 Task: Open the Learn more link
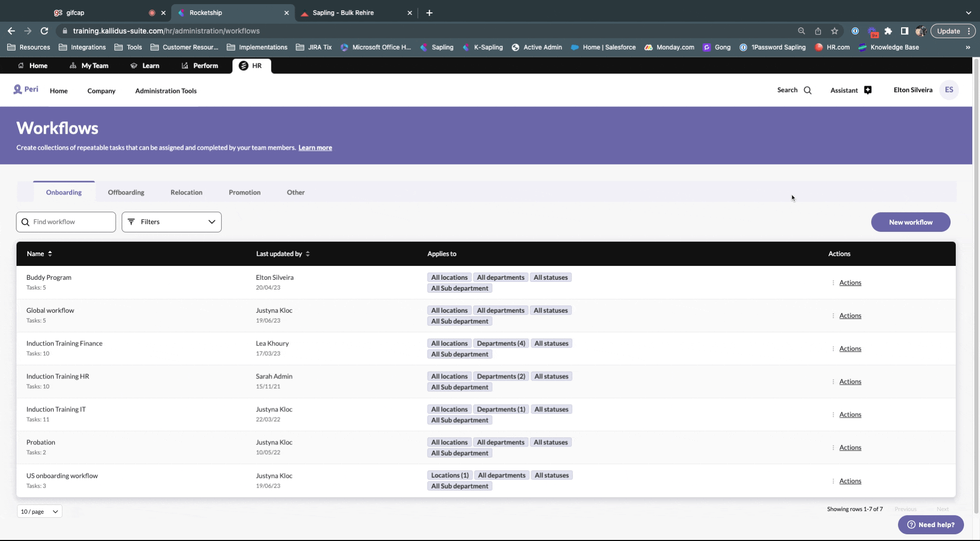point(315,148)
